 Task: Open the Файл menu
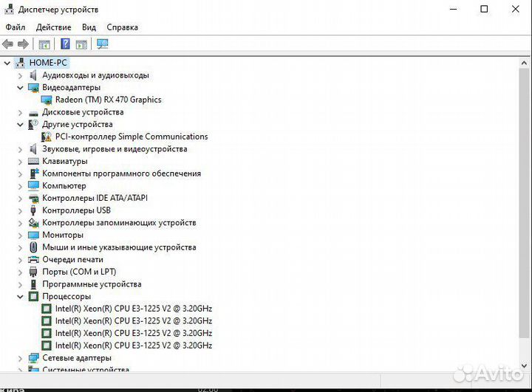point(16,27)
